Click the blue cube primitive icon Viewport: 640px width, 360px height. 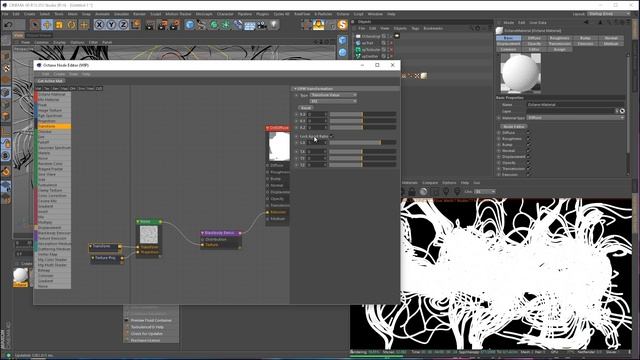coord(189,25)
